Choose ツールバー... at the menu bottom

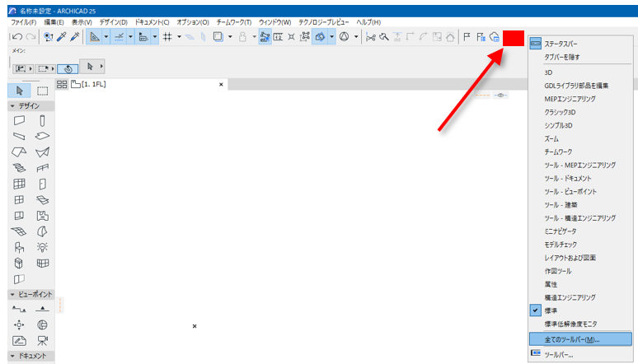click(x=581, y=355)
